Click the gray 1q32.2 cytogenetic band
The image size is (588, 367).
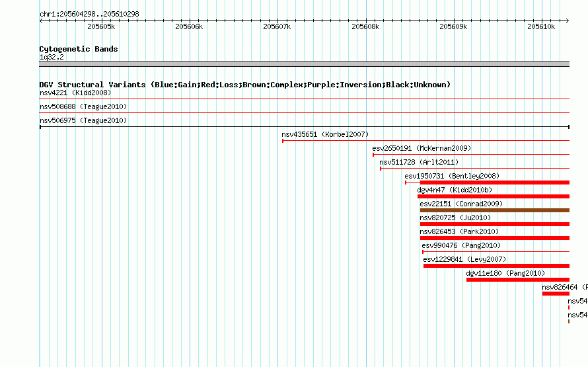[x=305, y=64]
